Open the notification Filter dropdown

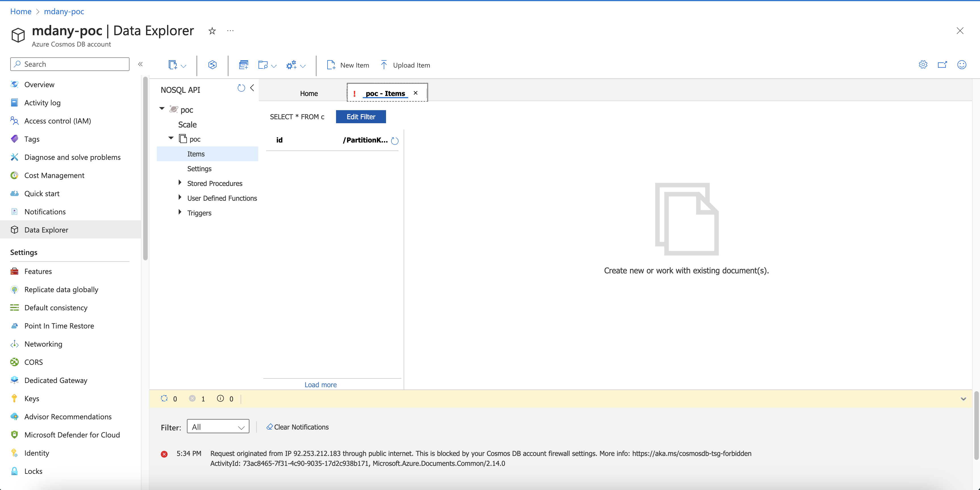coord(218,426)
